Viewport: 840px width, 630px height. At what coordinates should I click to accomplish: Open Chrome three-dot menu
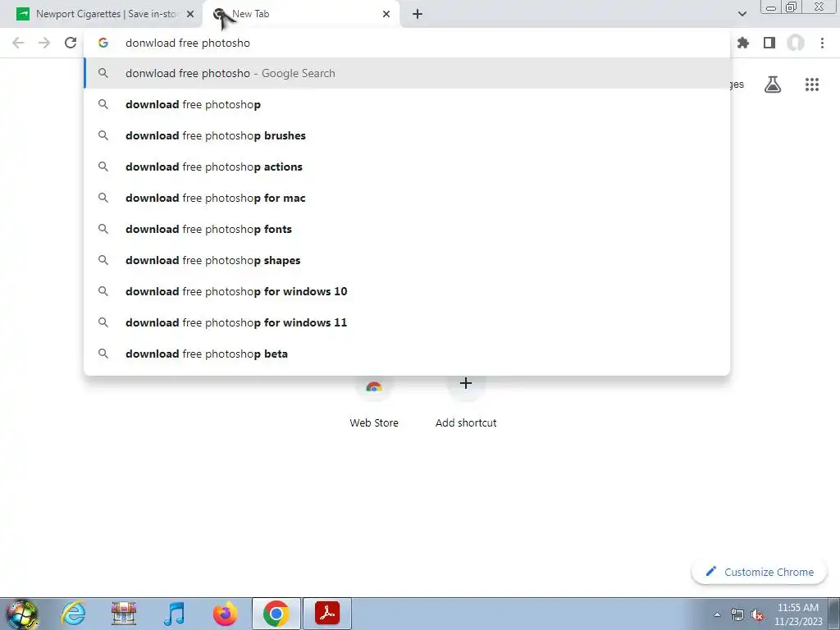tap(822, 43)
